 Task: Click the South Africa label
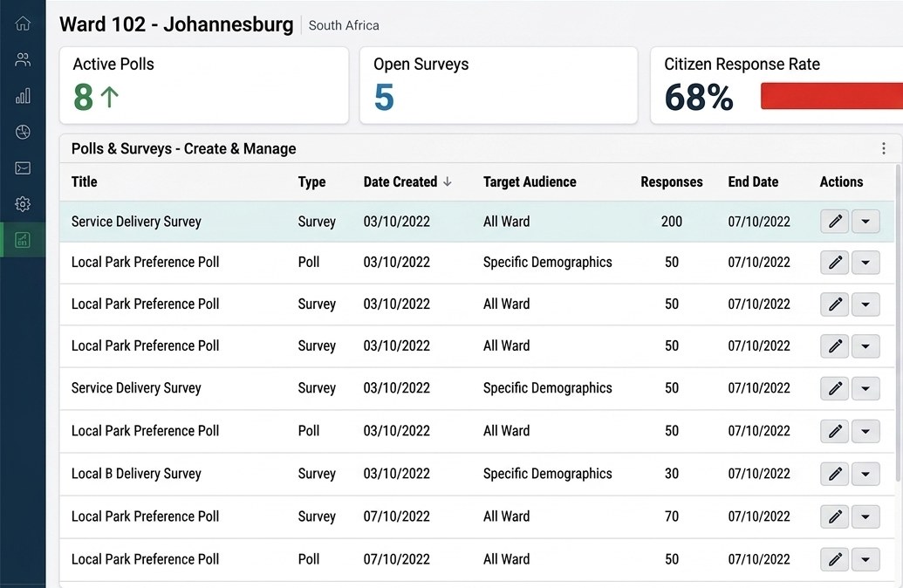tap(343, 25)
